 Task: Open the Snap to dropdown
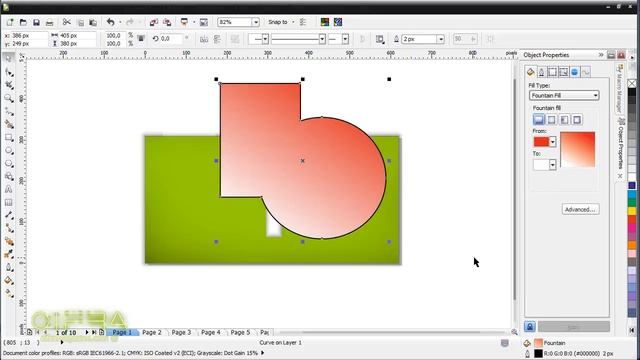[293, 22]
